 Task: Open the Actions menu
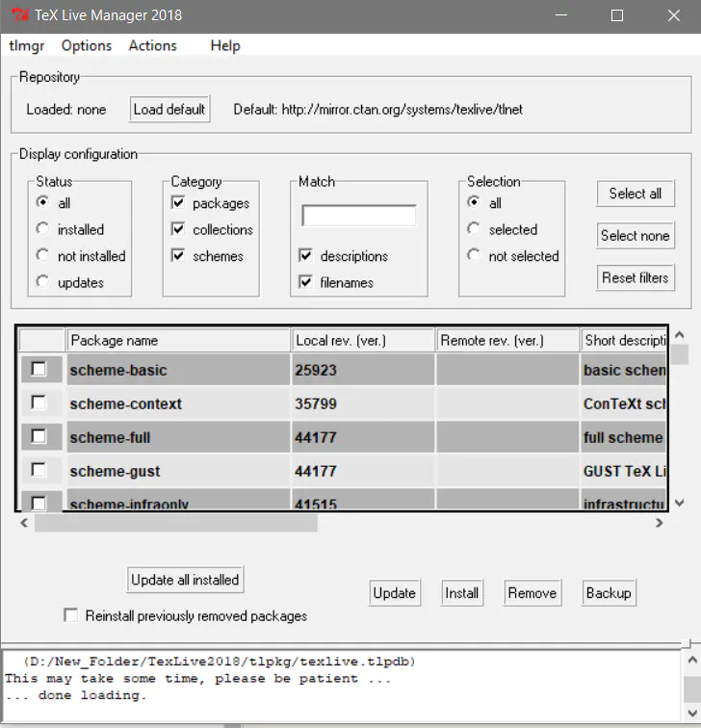153,45
